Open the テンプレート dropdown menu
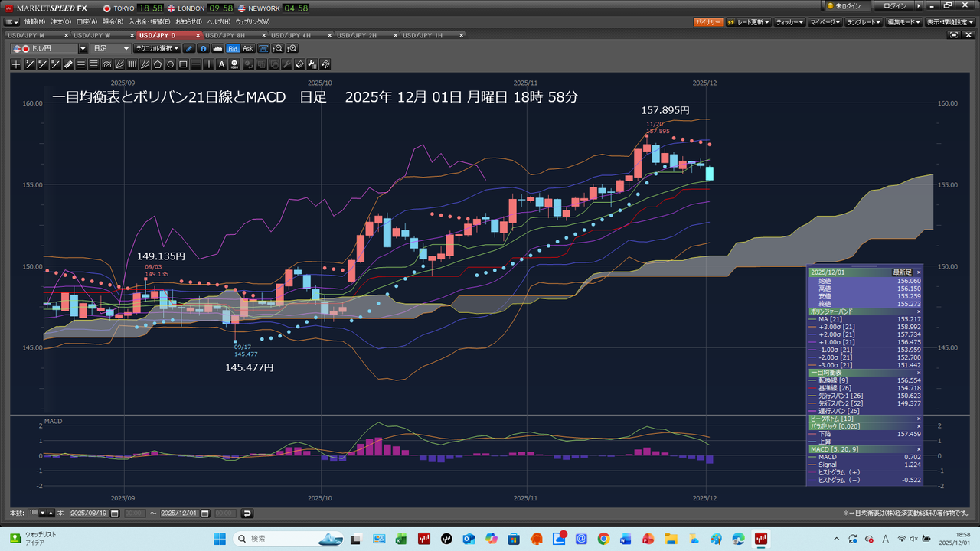 click(x=864, y=22)
